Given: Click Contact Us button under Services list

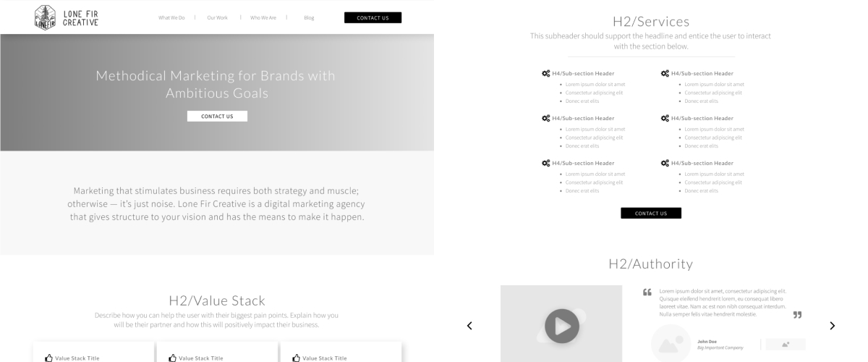Looking at the screenshot, I should tap(651, 213).
